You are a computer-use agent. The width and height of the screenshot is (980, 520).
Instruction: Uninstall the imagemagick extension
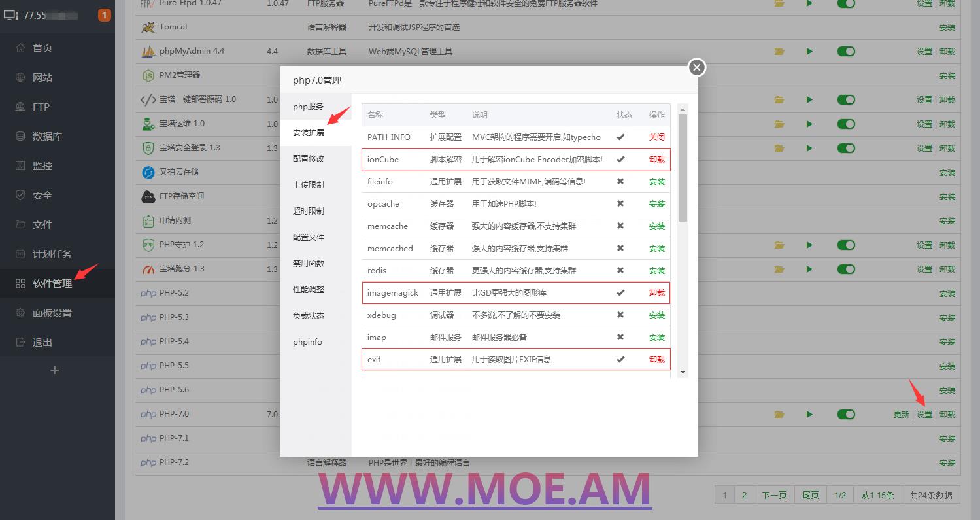(x=656, y=293)
